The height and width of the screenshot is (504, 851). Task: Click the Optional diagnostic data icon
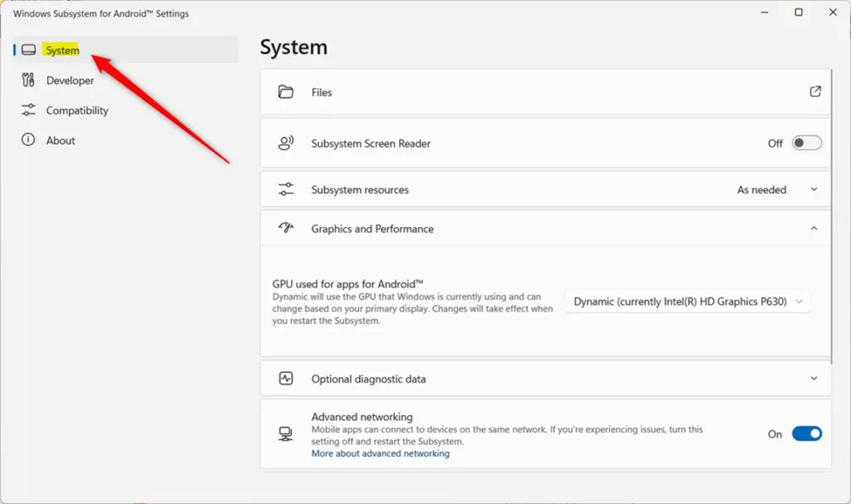tap(286, 379)
